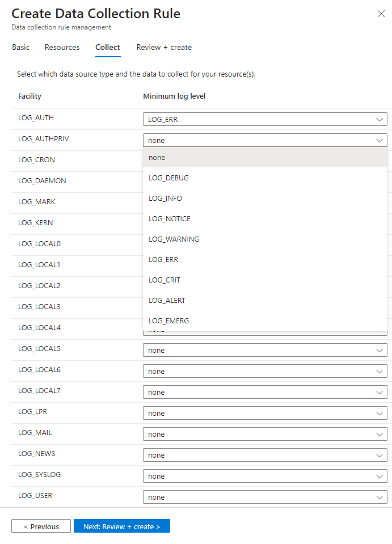Open the LOG_LPR level combo box
This screenshot has height=544, width=392.
click(265, 413)
